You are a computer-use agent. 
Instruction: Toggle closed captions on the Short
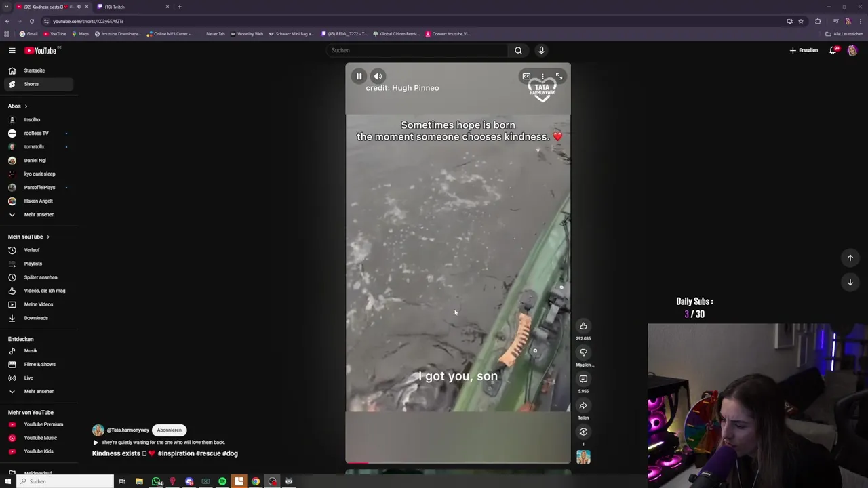(526, 77)
